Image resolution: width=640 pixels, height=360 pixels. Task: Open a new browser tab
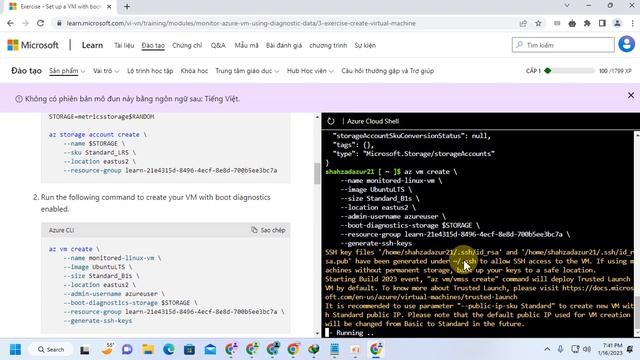click(127, 7)
